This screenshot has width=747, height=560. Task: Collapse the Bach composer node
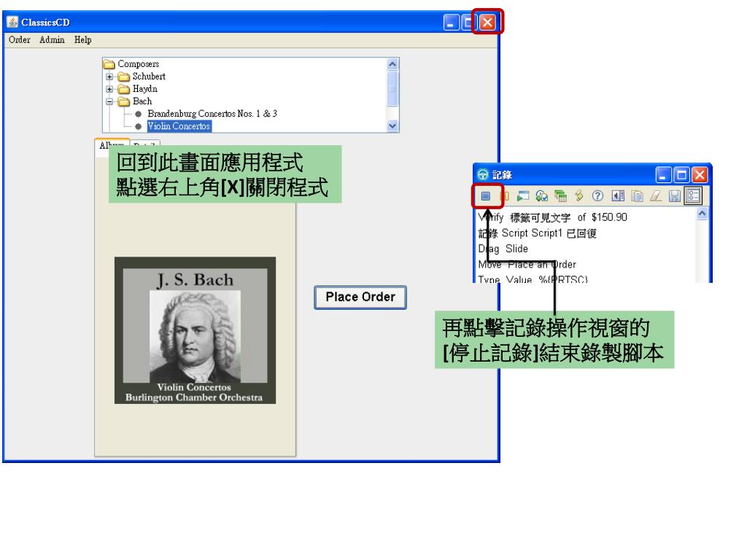(x=109, y=101)
